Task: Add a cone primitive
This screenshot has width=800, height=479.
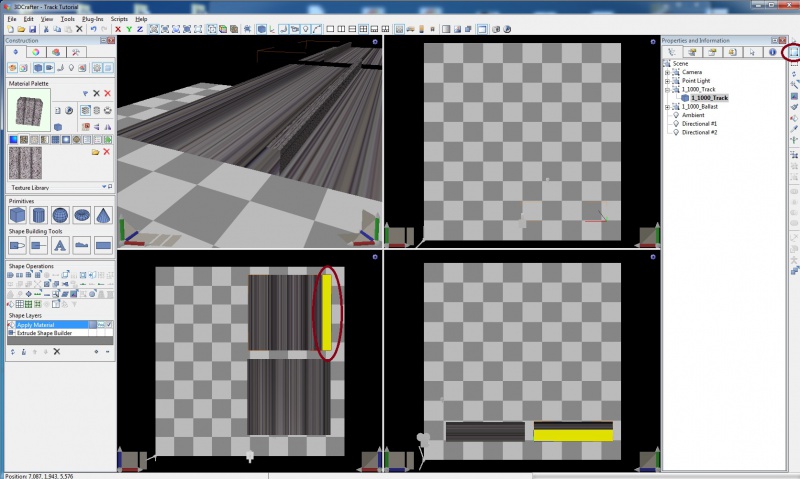Action: coord(103,215)
